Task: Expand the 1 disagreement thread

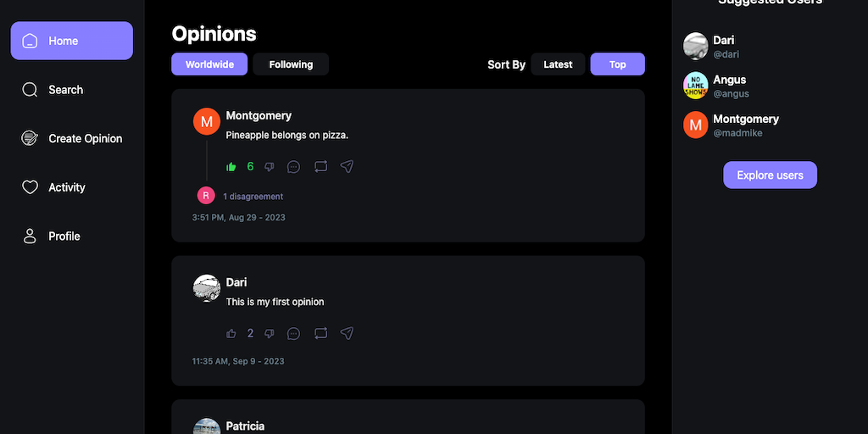Action: click(x=253, y=197)
